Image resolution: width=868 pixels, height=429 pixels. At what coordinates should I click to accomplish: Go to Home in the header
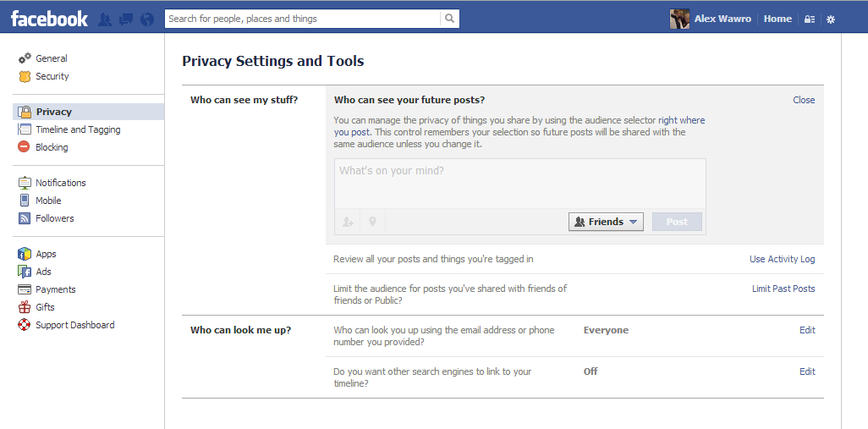tap(777, 19)
